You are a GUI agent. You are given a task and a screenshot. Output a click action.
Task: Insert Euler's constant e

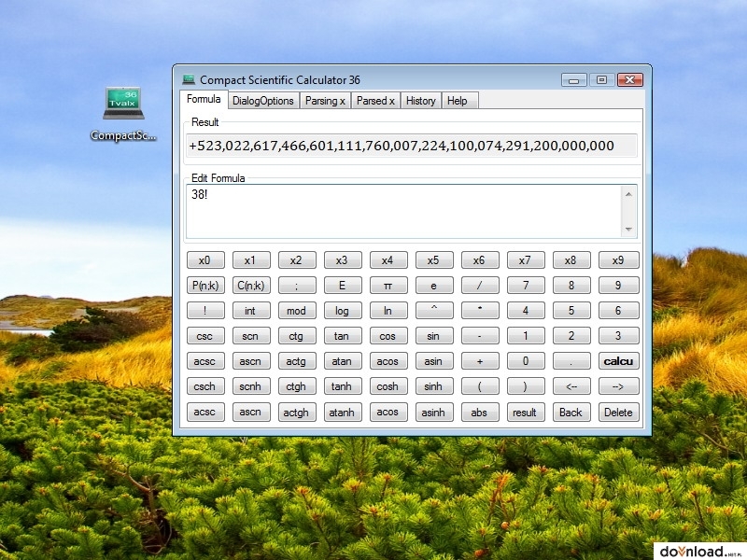tap(434, 286)
